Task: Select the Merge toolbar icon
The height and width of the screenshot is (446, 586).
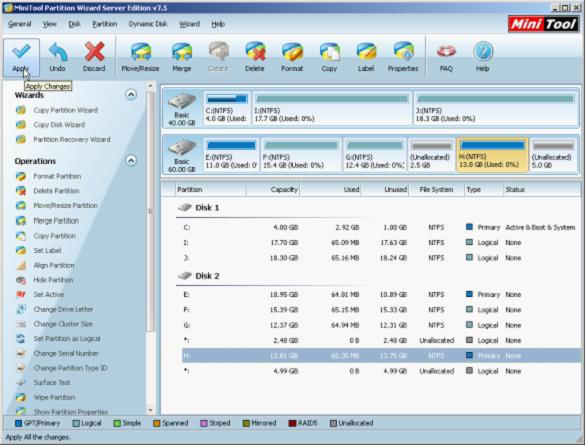Action: point(182,52)
